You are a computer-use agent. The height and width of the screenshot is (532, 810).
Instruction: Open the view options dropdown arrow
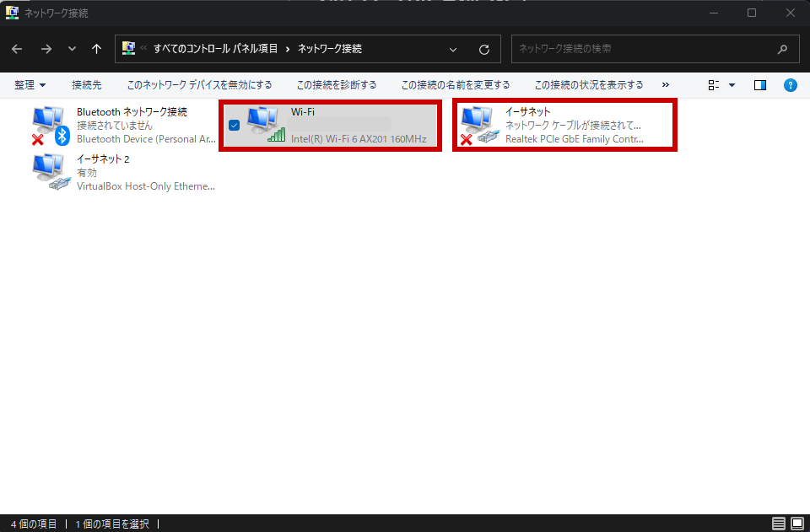(x=732, y=85)
